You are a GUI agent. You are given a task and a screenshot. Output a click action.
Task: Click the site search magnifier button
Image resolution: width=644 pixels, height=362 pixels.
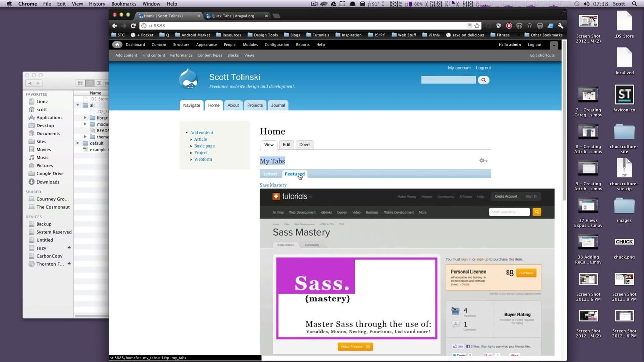[484, 80]
